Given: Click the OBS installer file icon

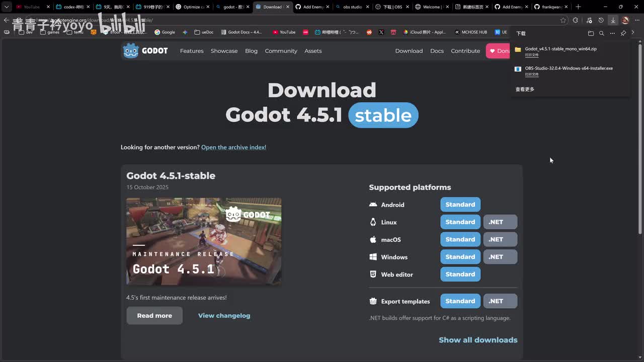Looking at the screenshot, I should click(x=518, y=69).
